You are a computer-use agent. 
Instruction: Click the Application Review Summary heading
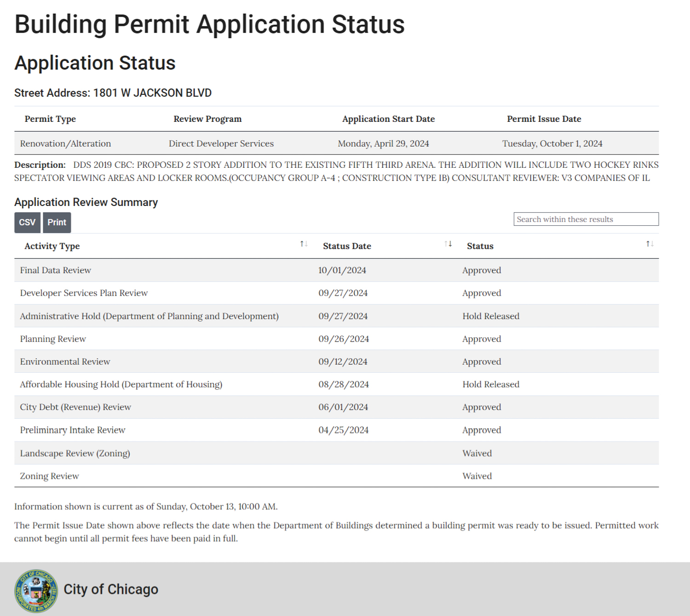pos(86,202)
